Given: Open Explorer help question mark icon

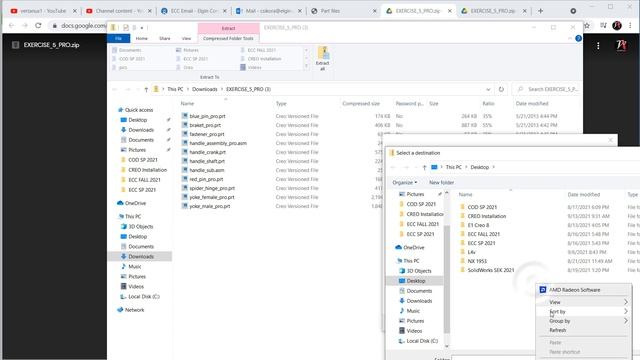Looking at the screenshot, I should (578, 38).
